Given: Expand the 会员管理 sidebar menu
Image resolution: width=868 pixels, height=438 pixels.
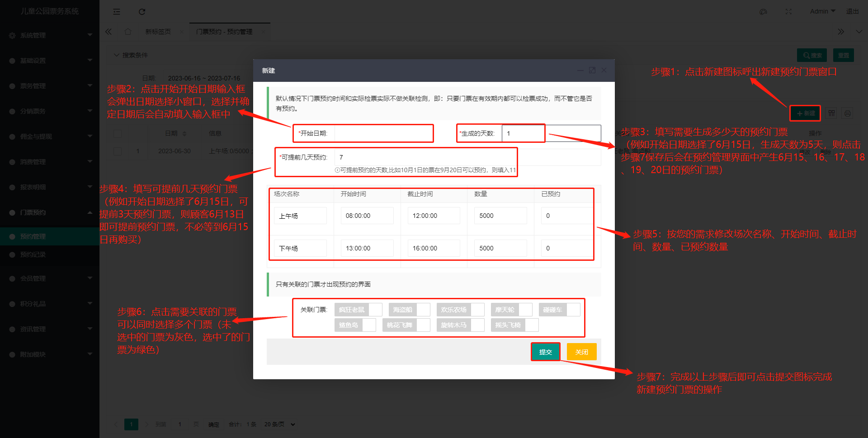Looking at the screenshot, I should pos(50,278).
